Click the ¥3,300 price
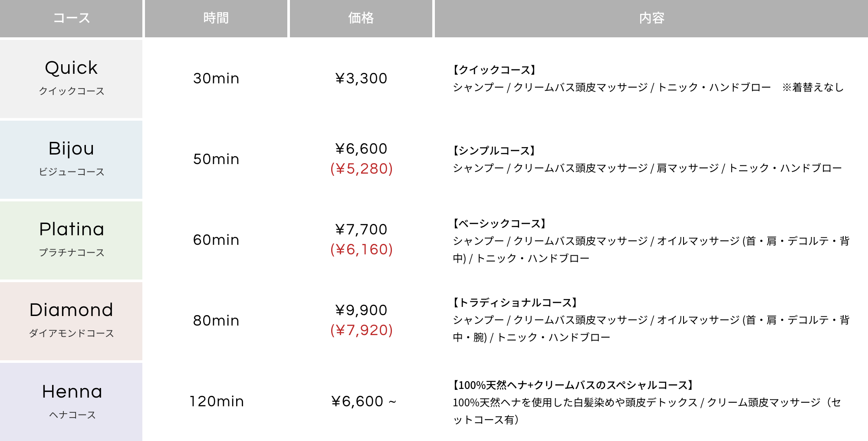The image size is (868, 441). (x=361, y=79)
